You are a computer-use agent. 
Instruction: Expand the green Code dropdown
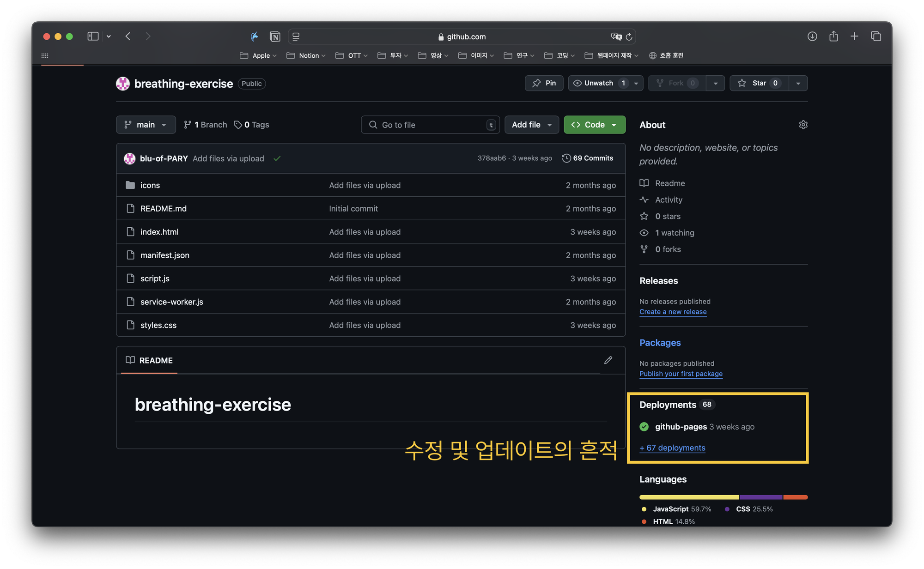point(594,125)
